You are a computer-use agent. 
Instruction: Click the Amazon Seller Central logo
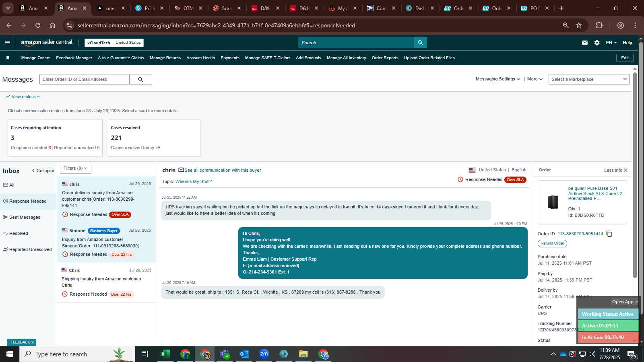[x=47, y=42]
